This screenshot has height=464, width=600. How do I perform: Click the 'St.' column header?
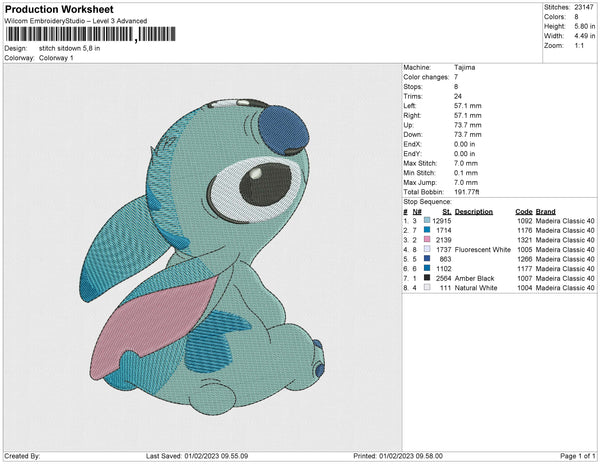click(447, 212)
